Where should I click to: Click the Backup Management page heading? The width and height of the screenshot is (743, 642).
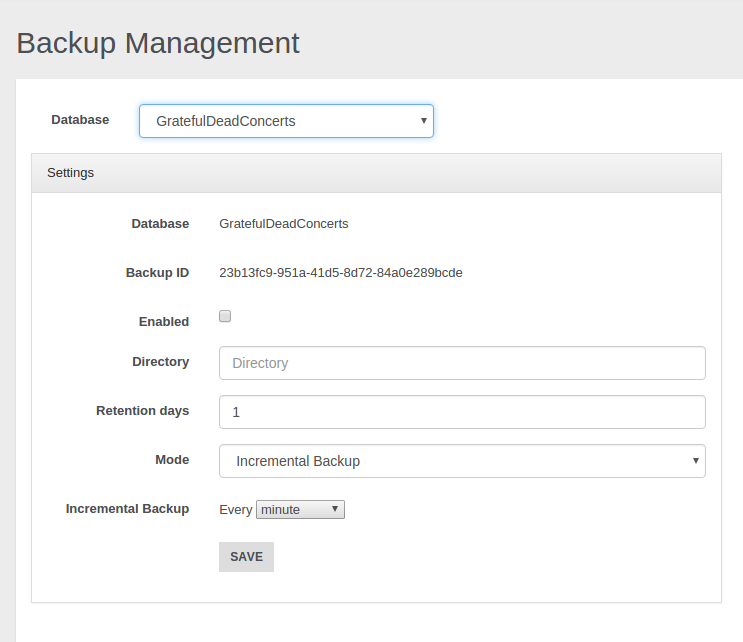click(158, 43)
